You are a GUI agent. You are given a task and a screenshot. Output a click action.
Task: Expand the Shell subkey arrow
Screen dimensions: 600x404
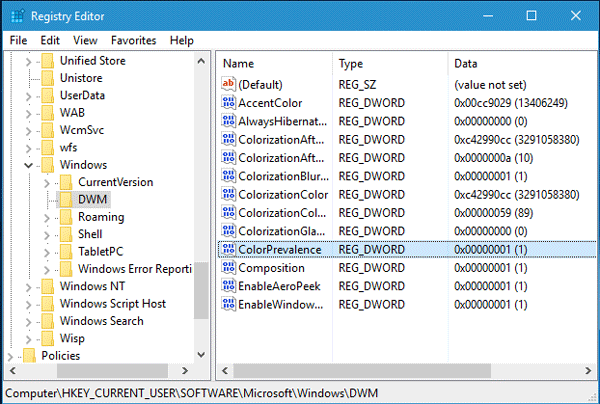point(46,234)
